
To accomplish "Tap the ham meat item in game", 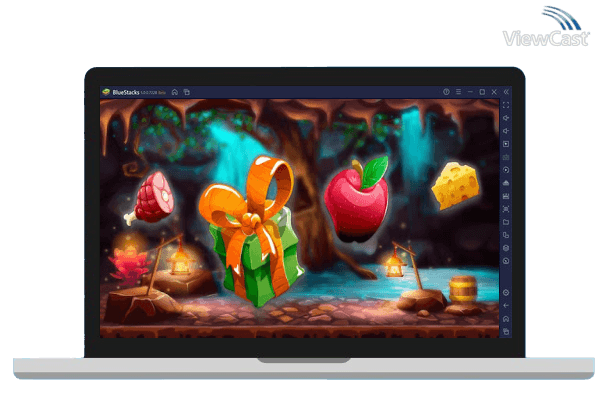I will pos(149,198).
